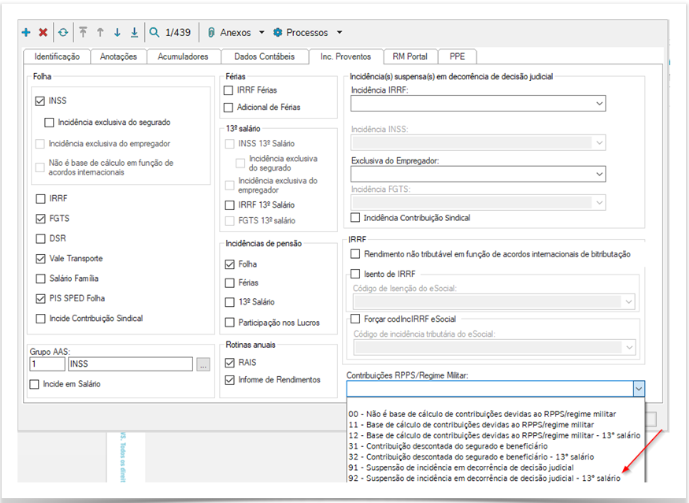Click the magnifier search icon

pos(154,33)
